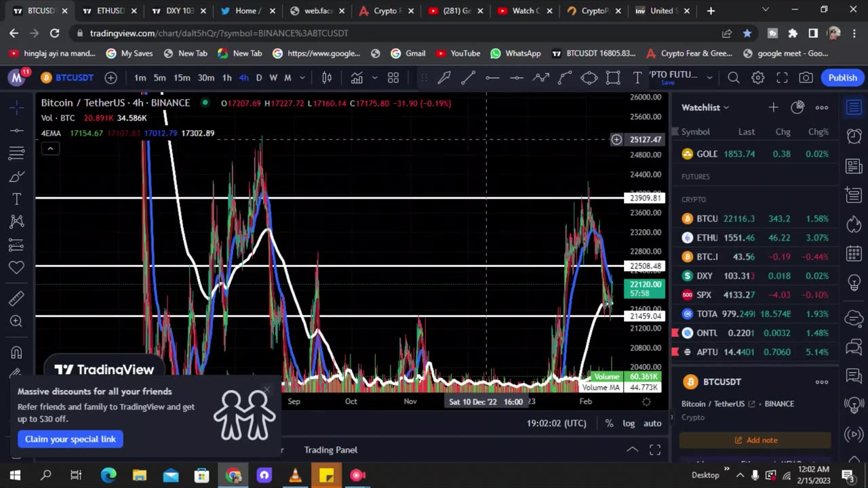The width and height of the screenshot is (868, 488).
Task: Open Chrome tab search dropdown
Action: click(766, 10)
